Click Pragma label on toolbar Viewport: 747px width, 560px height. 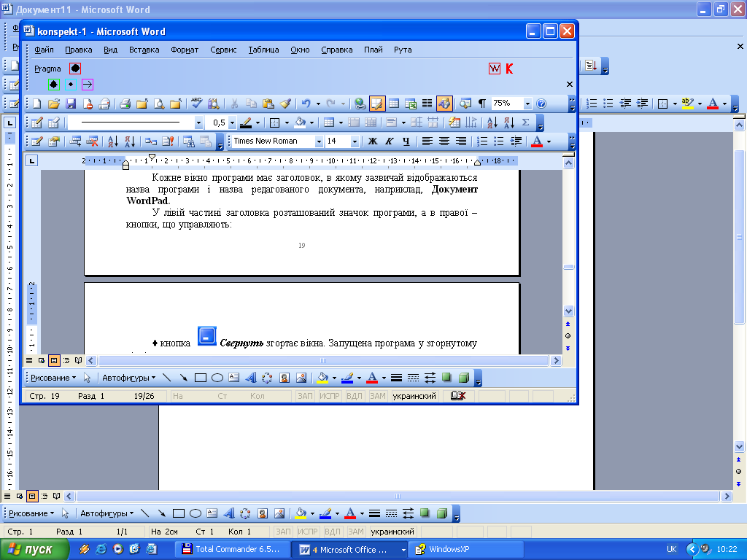tap(47, 69)
